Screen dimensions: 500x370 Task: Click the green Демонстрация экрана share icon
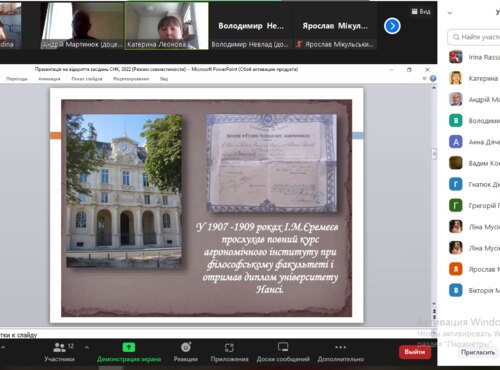click(129, 347)
